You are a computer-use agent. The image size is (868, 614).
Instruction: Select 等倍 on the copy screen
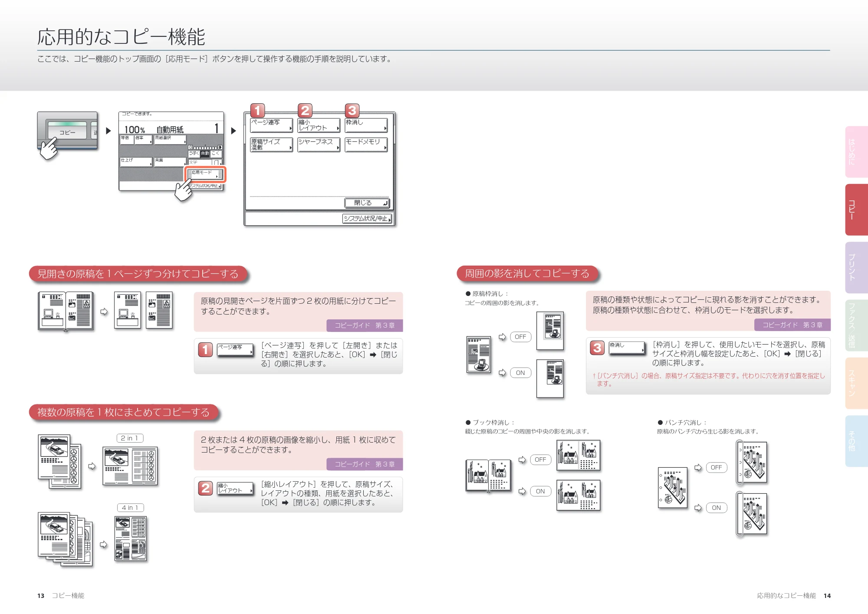127,140
